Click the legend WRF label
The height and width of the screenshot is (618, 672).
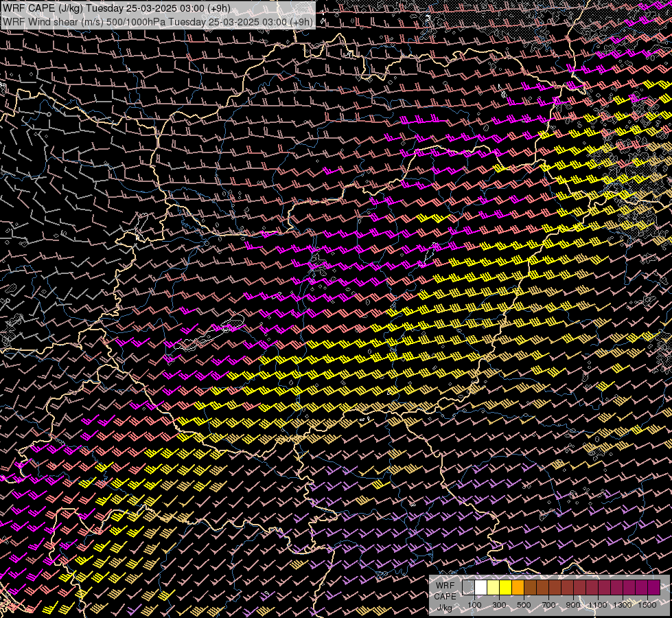point(445,586)
